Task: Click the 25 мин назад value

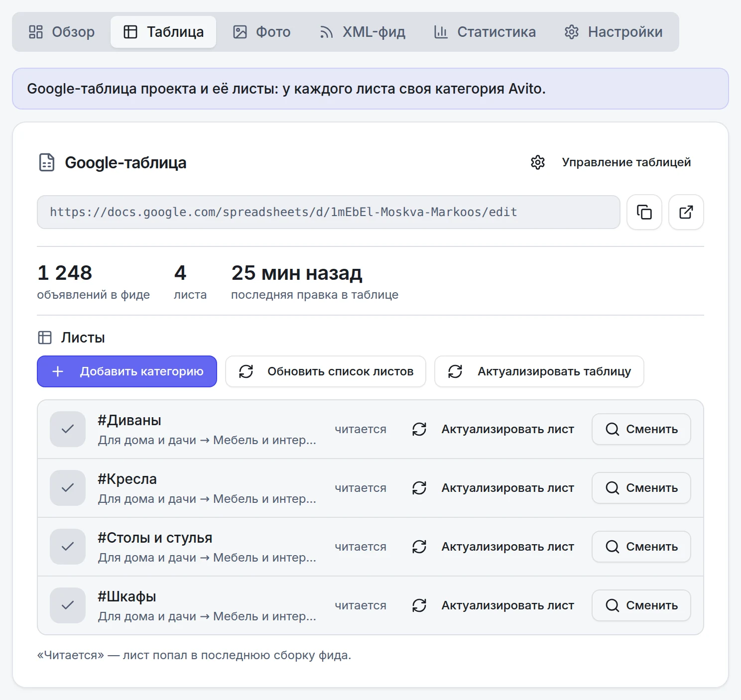Action: (297, 273)
